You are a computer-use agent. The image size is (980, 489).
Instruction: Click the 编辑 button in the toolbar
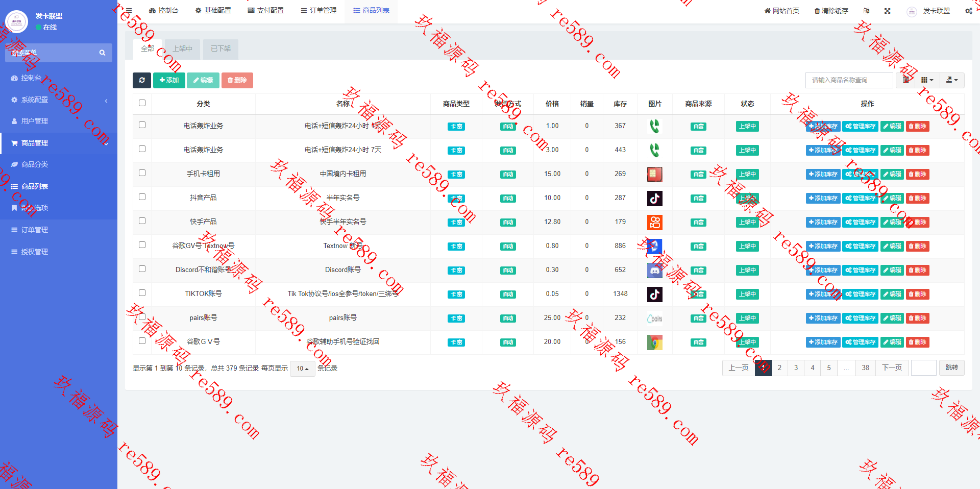203,80
